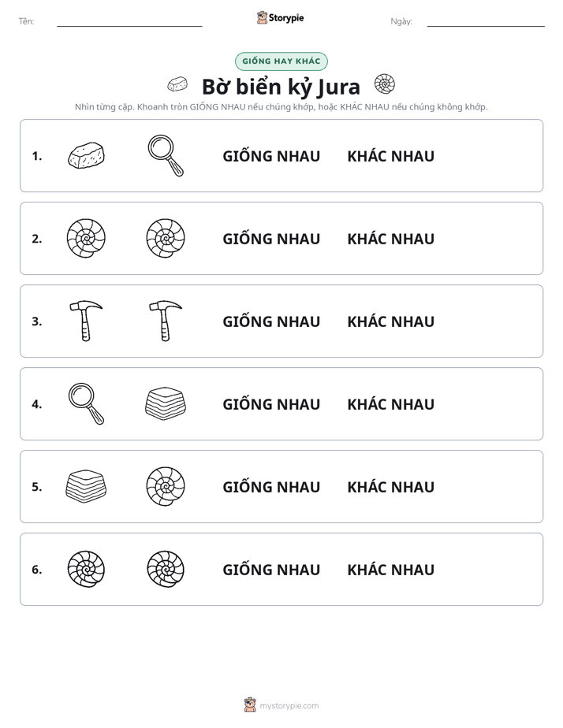Click the GIỐNG HAY KHÁC badge

(x=281, y=61)
